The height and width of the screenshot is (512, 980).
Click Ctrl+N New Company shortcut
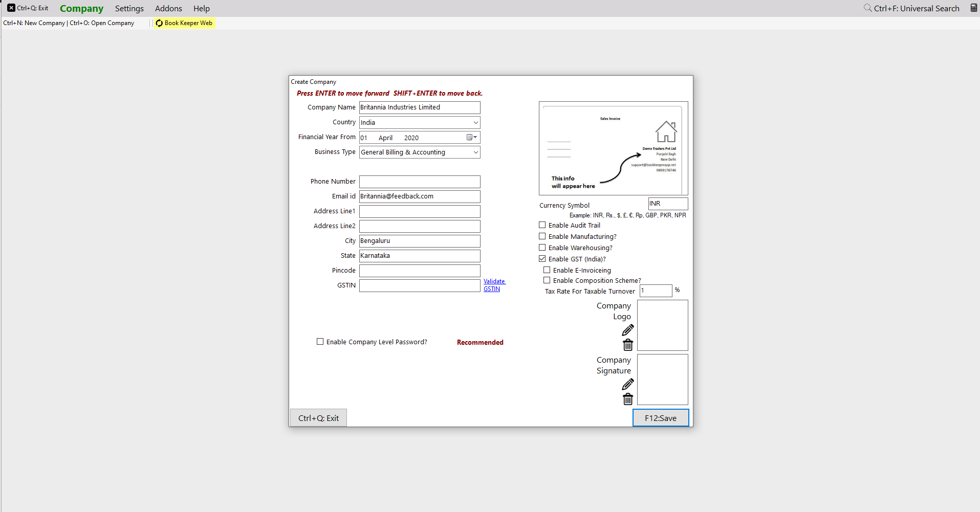[x=34, y=23]
